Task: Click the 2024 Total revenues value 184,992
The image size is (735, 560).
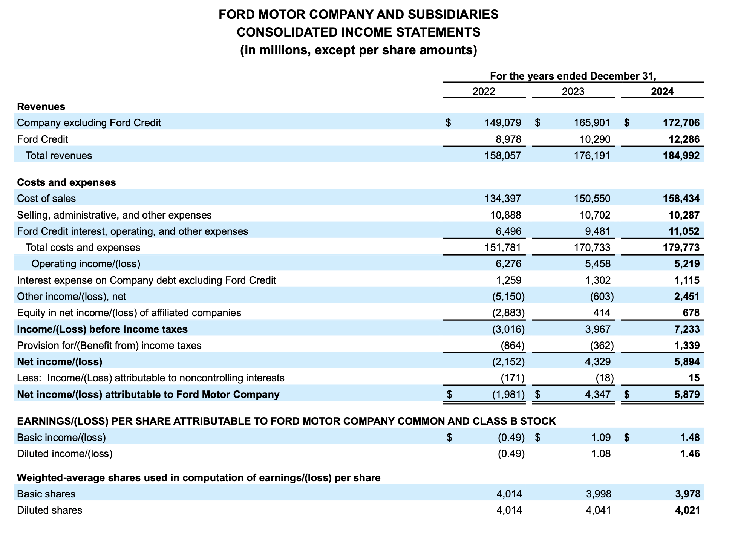Action: [681, 156]
